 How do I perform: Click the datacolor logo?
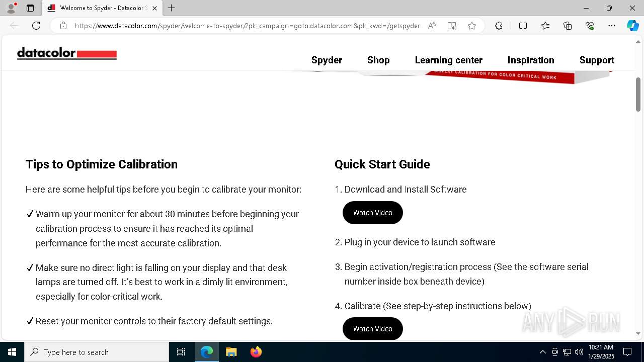[67, 53]
